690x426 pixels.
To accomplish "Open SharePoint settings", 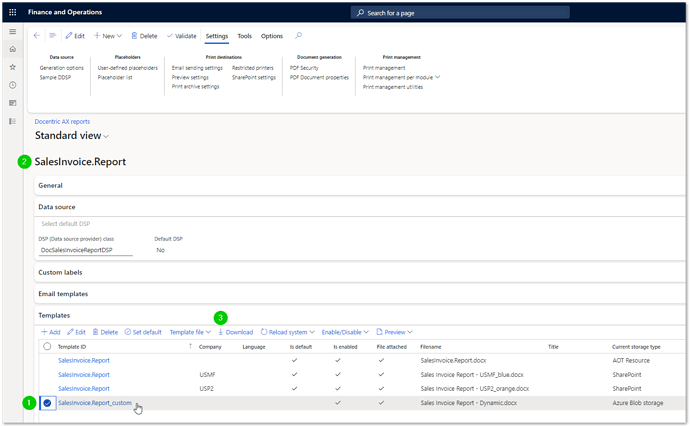I will pos(254,77).
